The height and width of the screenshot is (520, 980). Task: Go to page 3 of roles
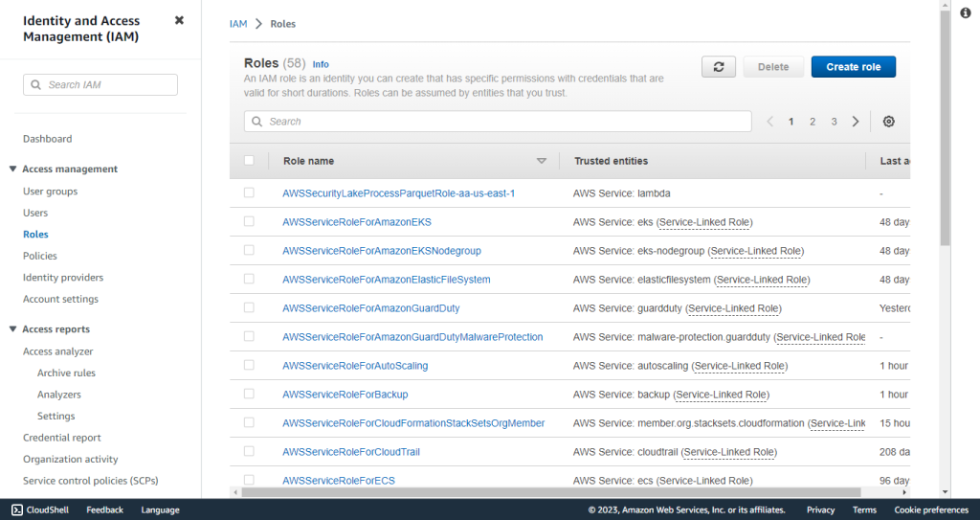tap(834, 122)
